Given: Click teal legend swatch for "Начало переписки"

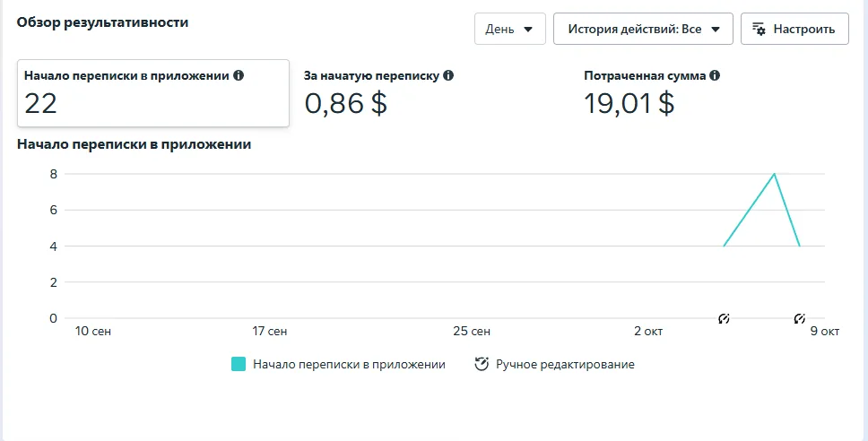Looking at the screenshot, I should point(238,364).
